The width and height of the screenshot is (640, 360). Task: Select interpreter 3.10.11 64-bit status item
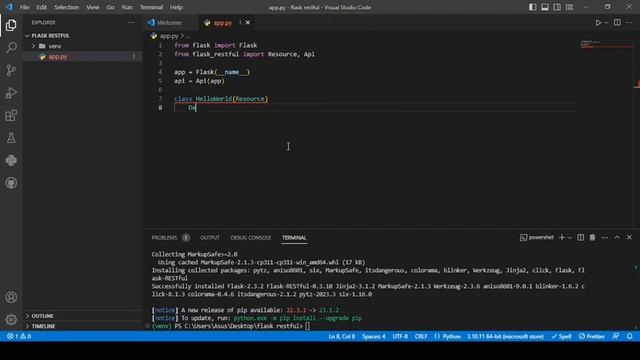[505, 336]
